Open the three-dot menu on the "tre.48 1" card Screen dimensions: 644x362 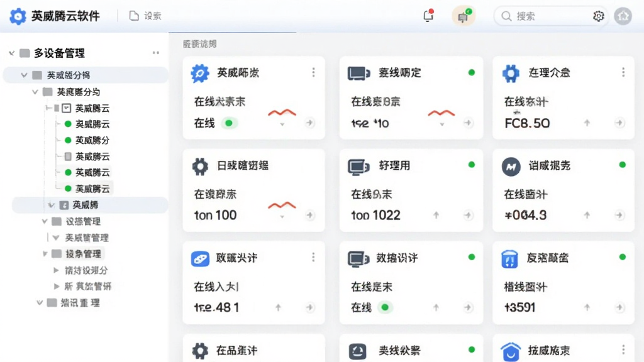pyautogui.click(x=313, y=257)
